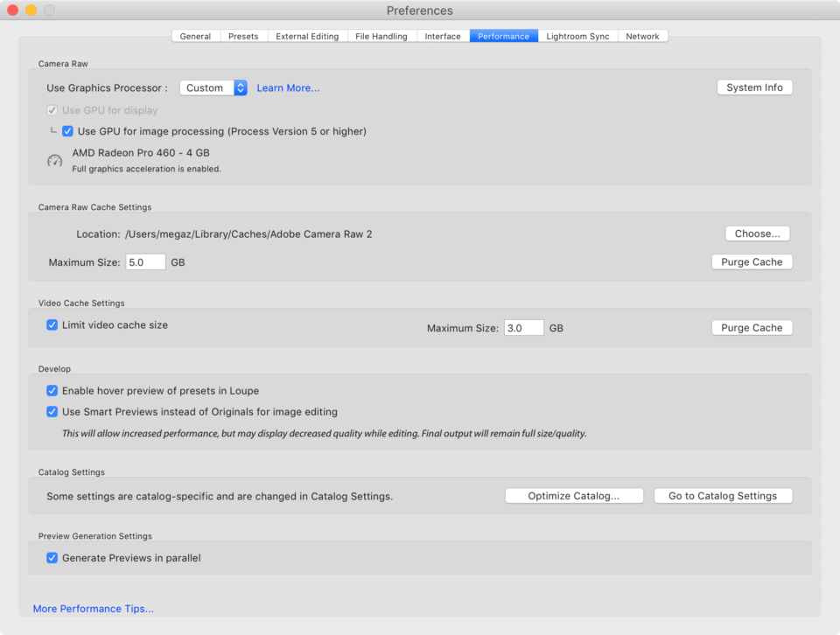Toggle Enable hover preview of presets in Loupe
This screenshot has width=840, height=635.
[x=52, y=391]
